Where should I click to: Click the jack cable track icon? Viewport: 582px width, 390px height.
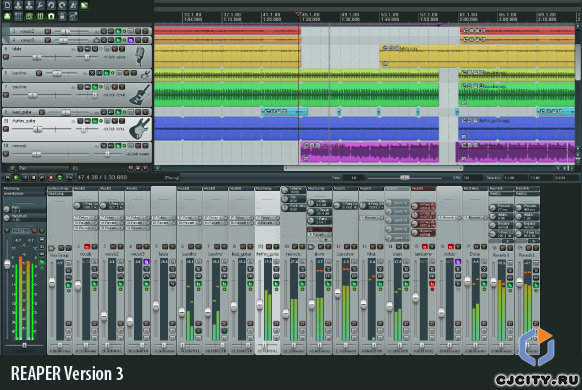coord(145,74)
